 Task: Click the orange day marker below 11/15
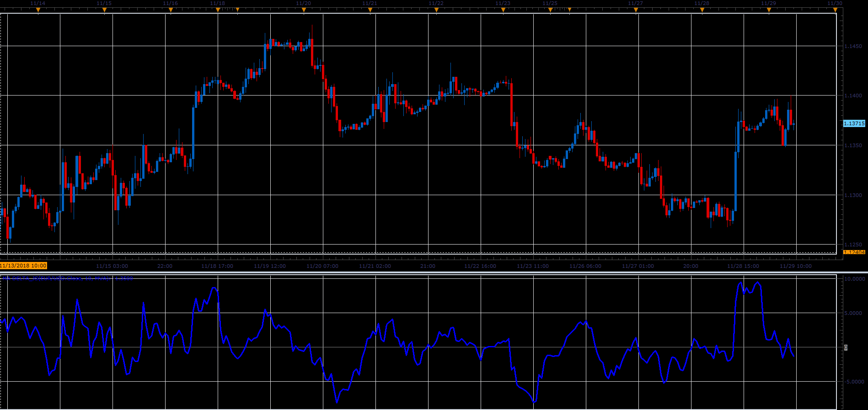point(104,10)
